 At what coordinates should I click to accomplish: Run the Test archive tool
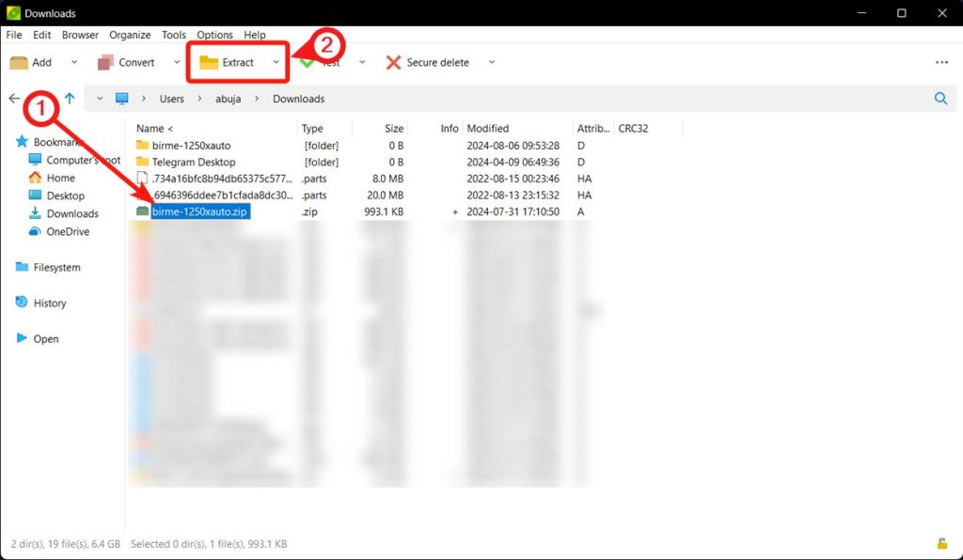pyautogui.click(x=327, y=62)
